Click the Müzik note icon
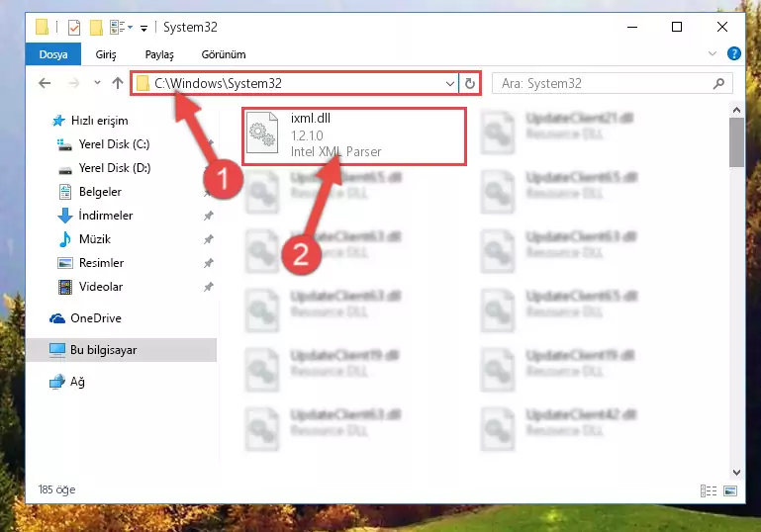Viewport: 761px width, 532px height. pyautogui.click(x=64, y=239)
